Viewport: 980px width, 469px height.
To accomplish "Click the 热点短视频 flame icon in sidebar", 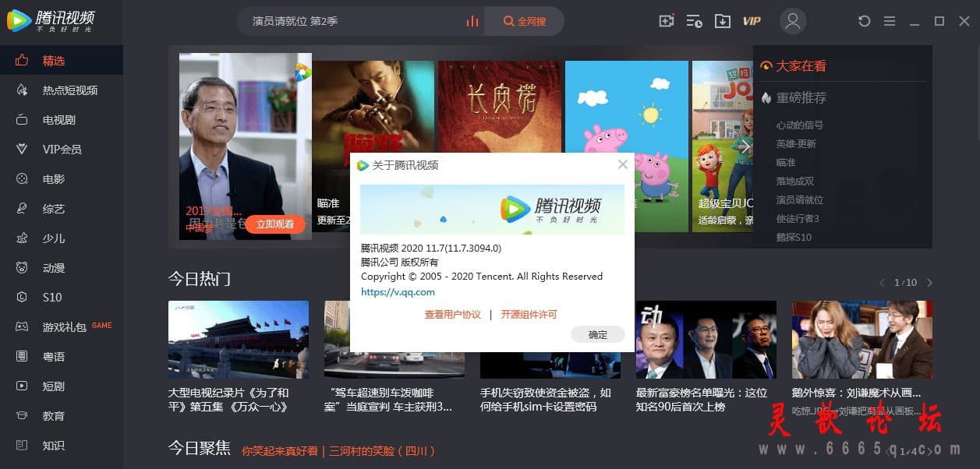I will [x=22, y=90].
